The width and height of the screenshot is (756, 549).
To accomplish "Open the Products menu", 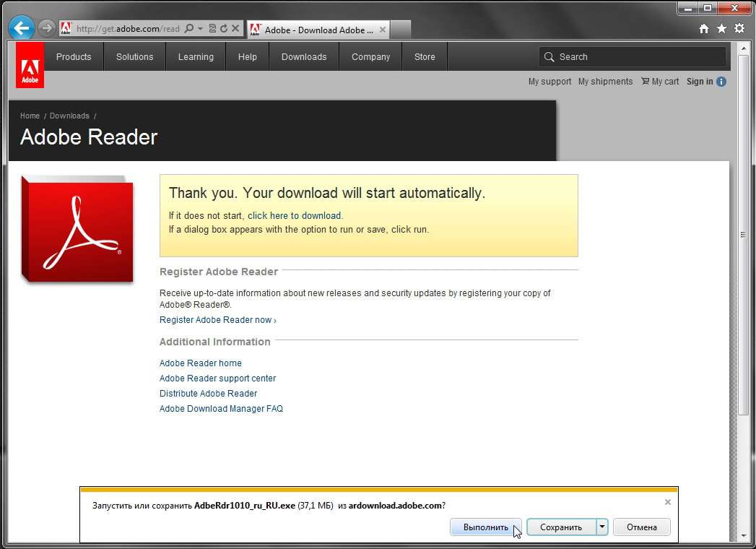I will 74,56.
